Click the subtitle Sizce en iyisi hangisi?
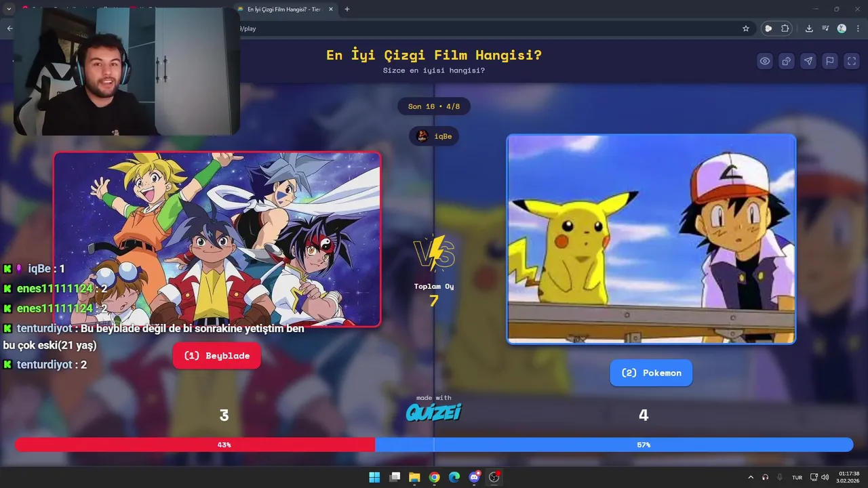The height and width of the screenshot is (488, 868). point(434,70)
